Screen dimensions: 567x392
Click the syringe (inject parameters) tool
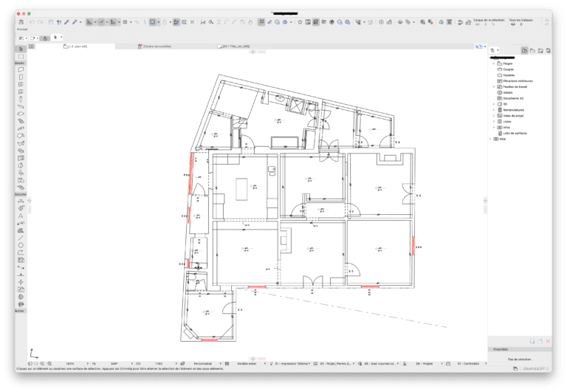pos(75,22)
